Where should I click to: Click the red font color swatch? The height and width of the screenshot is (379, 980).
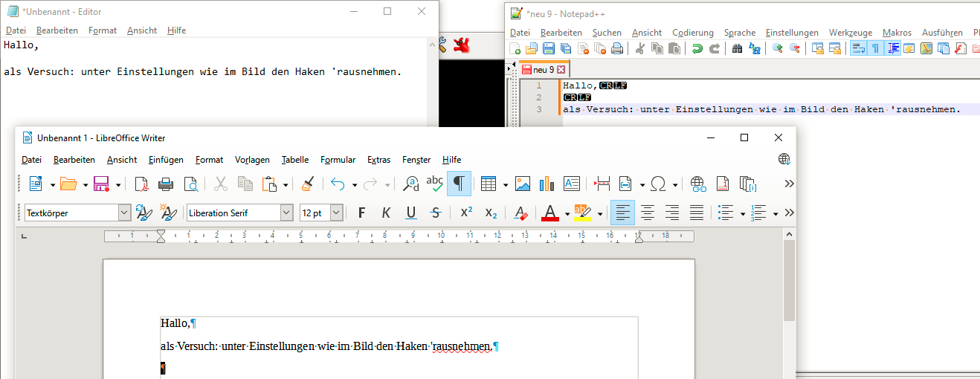(x=549, y=213)
